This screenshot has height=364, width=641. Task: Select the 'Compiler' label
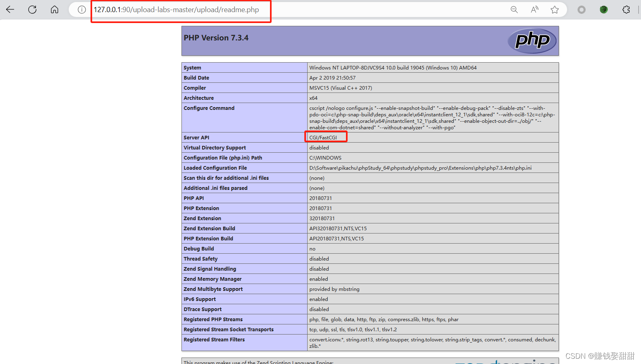[195, 88]
